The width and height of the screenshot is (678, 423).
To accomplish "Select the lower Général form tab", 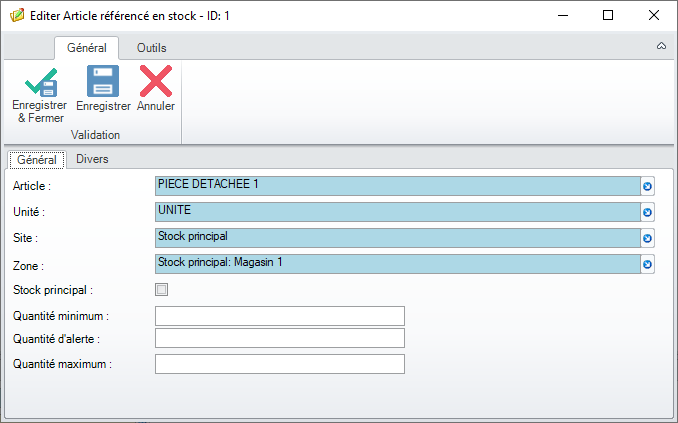I will tap(37, 160).
